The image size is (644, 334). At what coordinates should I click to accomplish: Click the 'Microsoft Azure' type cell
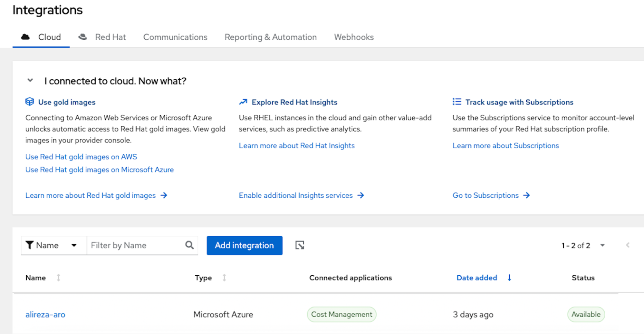pos(223,314)
